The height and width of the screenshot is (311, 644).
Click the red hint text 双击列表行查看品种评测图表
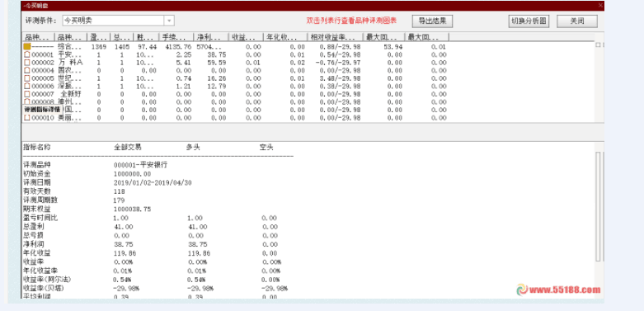[351, 21]
